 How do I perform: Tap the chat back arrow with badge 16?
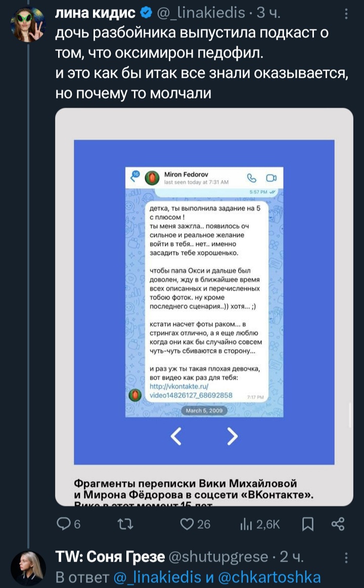pos(133,176)
